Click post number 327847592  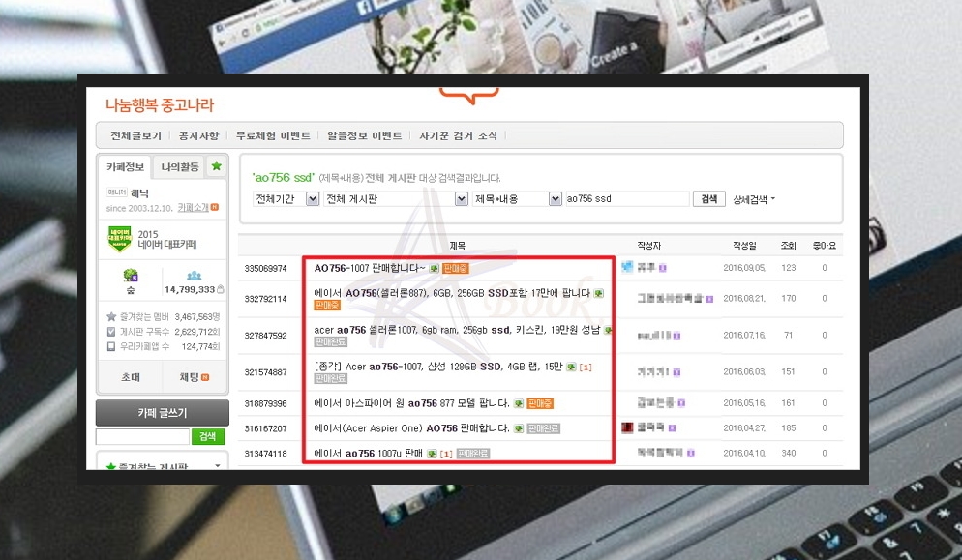tap(265, 336)
